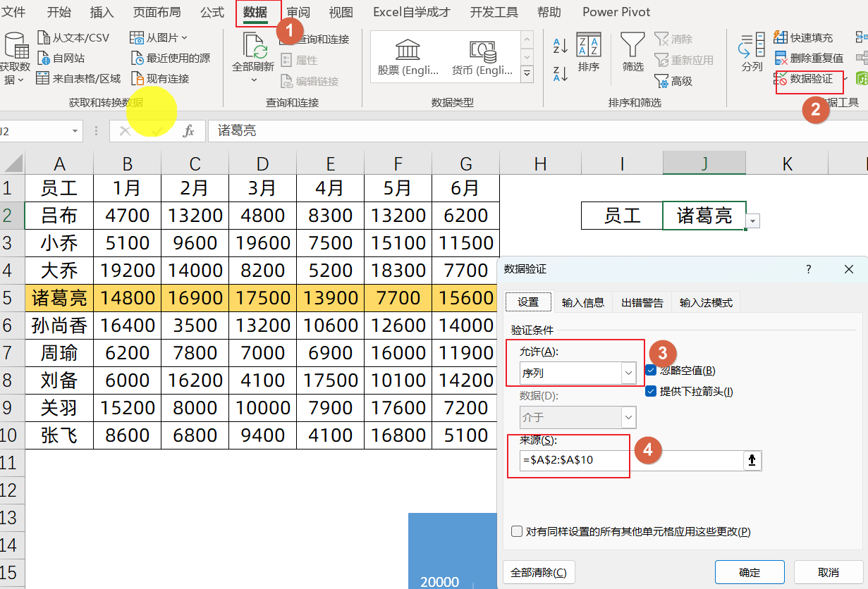Expand the data types gallery more arrow
Image resolution: width=868 pixels, height=589 pixels.
pyautogui.click(x=527, y=73)
